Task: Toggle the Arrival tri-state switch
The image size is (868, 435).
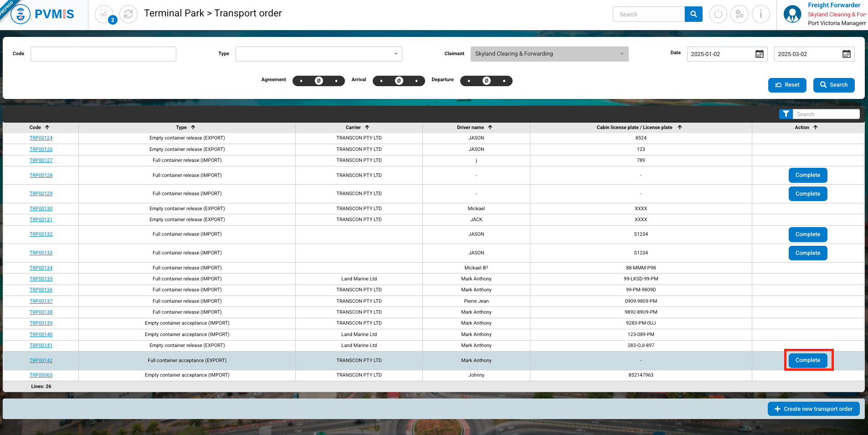Action: coord(399,81)
